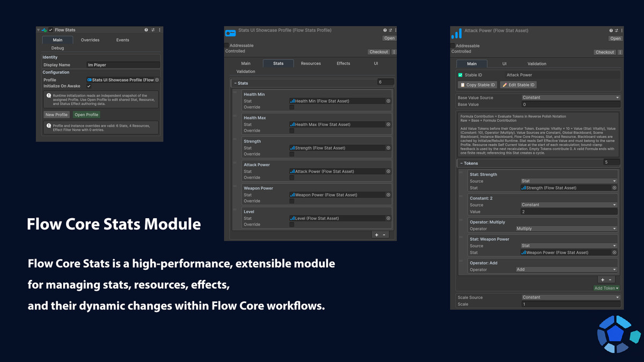This screenshot has width=644, height=362.
Task: Click the minus button under the Tokens list
Action: (610, 280)
